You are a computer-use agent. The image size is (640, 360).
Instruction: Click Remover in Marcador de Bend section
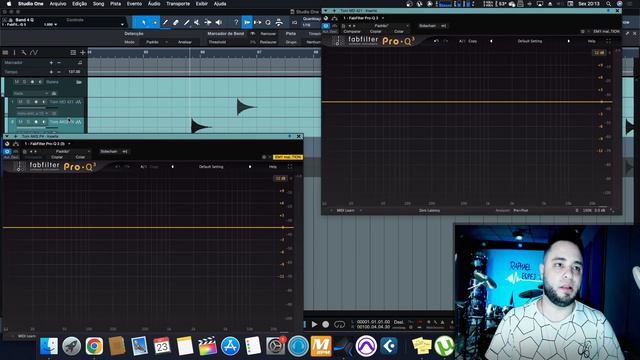(268, 34)
